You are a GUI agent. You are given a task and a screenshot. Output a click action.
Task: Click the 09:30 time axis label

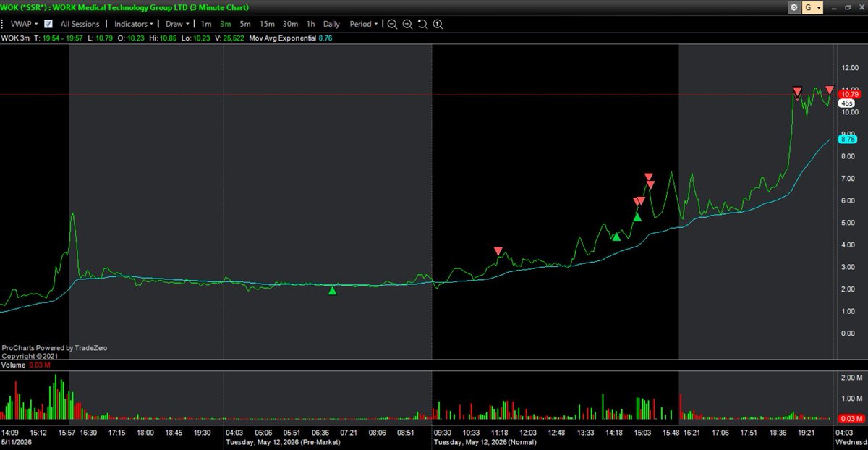point(444,433)
